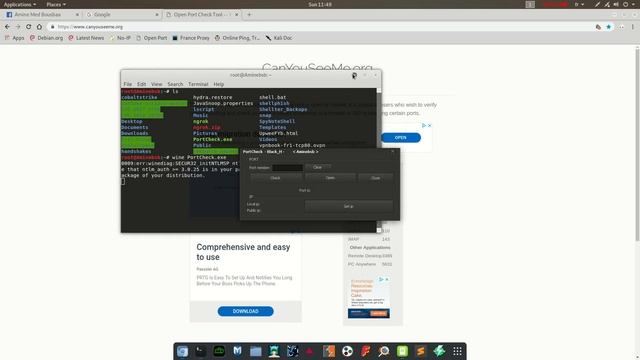Open the terminal Edit menu
The height and width of the screenshot is (360, 640).
[x=142, y=84]
